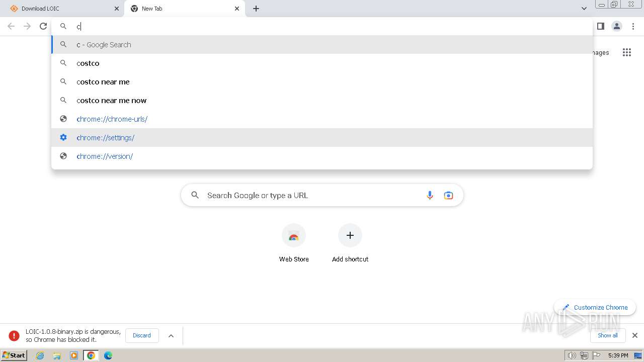
Task: Open the media player taskbar icon
Action: tap(74, 355)
